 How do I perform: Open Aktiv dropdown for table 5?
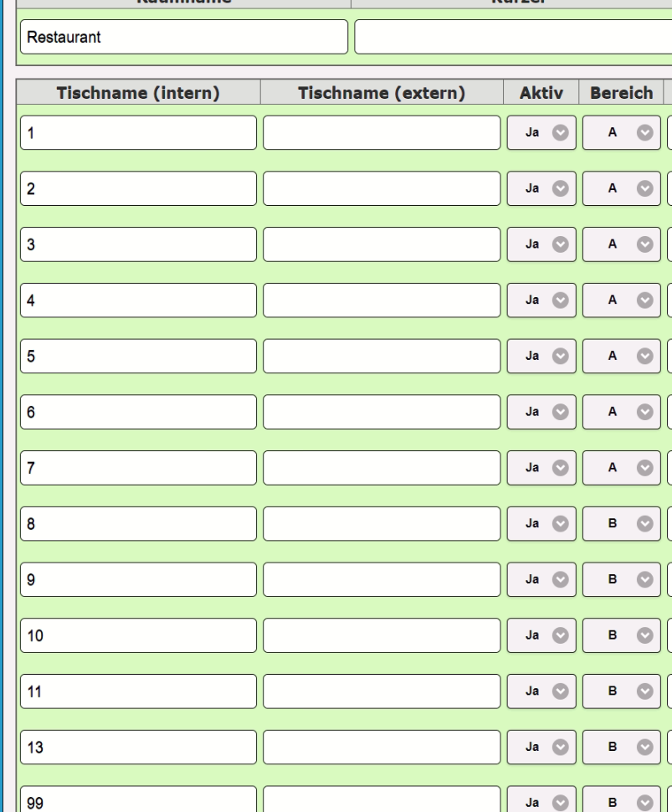coord(541,356)
